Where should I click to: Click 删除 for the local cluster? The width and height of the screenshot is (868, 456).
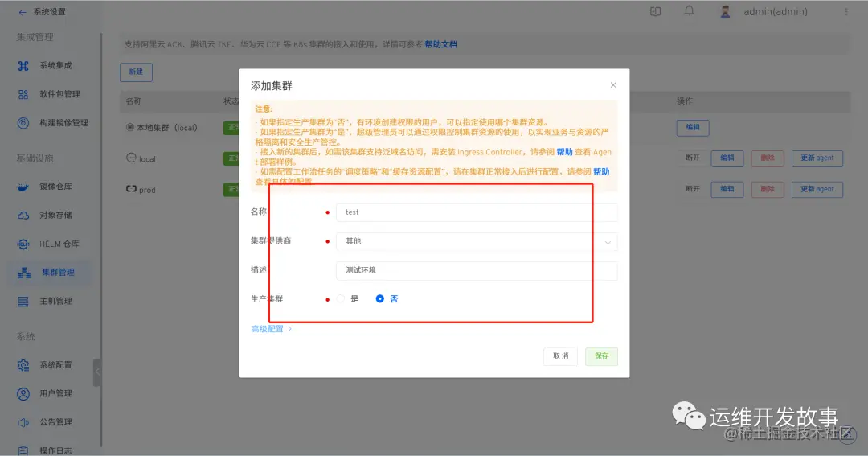(768, 158)
